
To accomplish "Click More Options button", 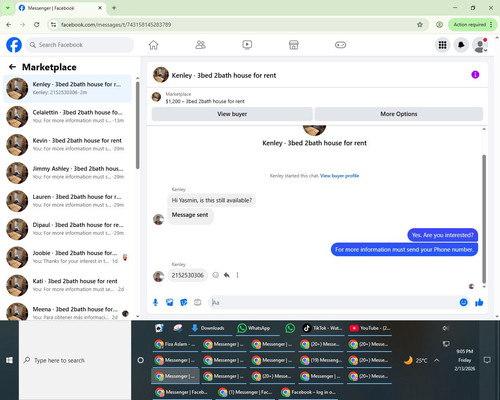I will coord(399,114).
